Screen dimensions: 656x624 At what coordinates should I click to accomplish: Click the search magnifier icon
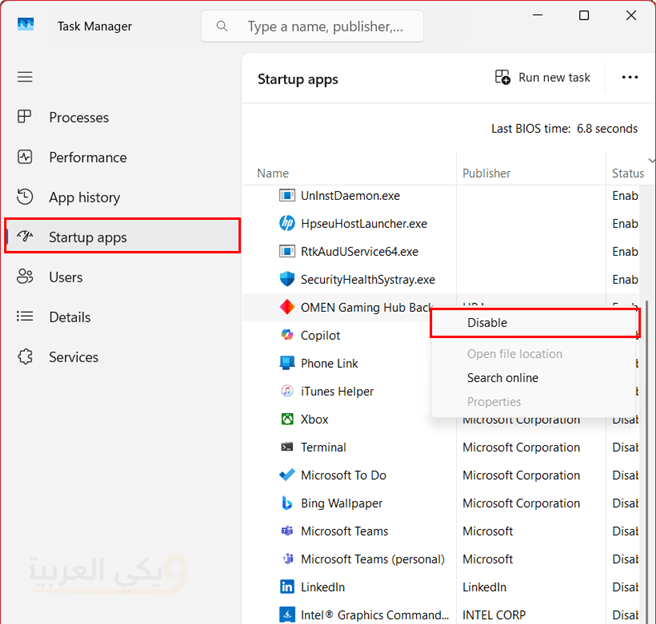[222, 26]
